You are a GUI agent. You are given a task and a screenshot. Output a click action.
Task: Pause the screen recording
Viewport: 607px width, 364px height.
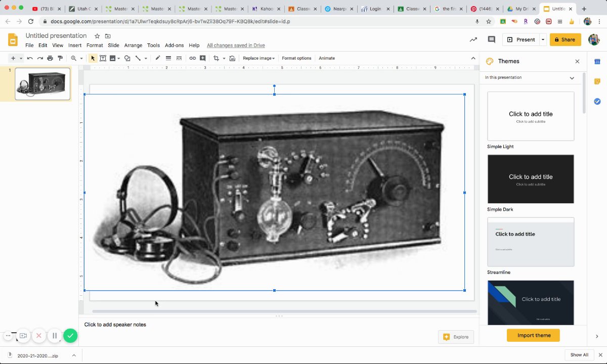[55, 336]
